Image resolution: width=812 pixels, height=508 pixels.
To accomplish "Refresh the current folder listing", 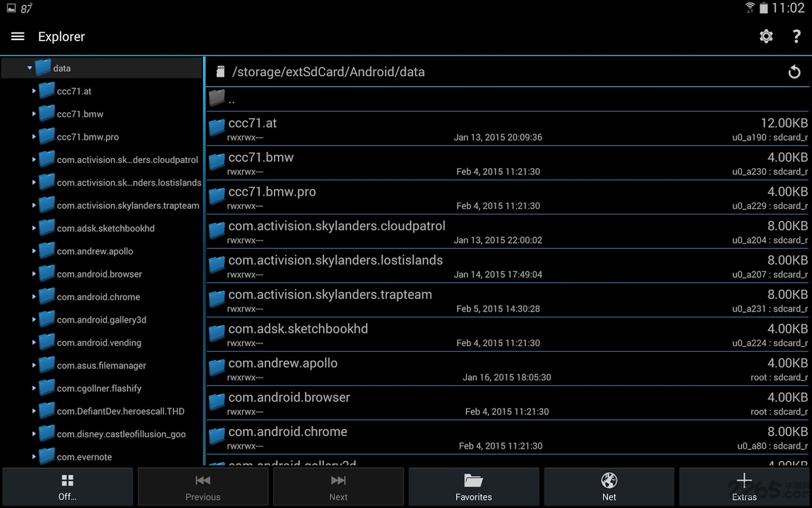I will 794,72.
